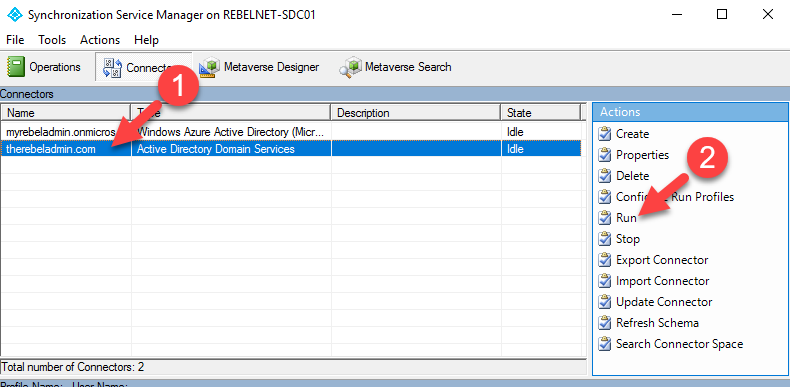The image size is (790, 387).
Task: Choose Update Connector action text
Action: [664, 302]
